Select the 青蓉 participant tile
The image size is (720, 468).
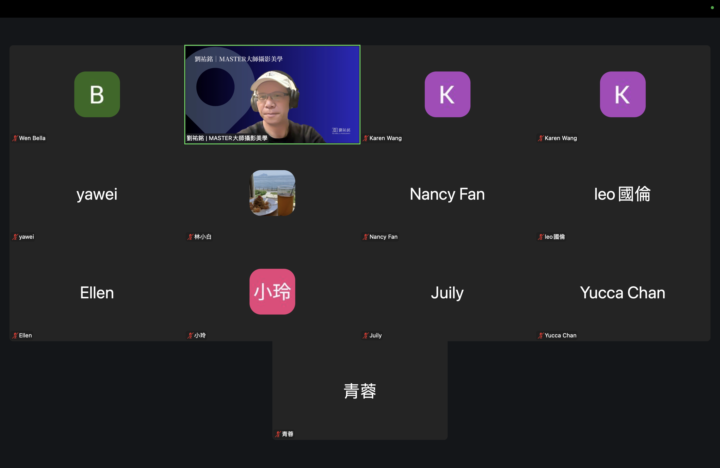pos(360,390)
